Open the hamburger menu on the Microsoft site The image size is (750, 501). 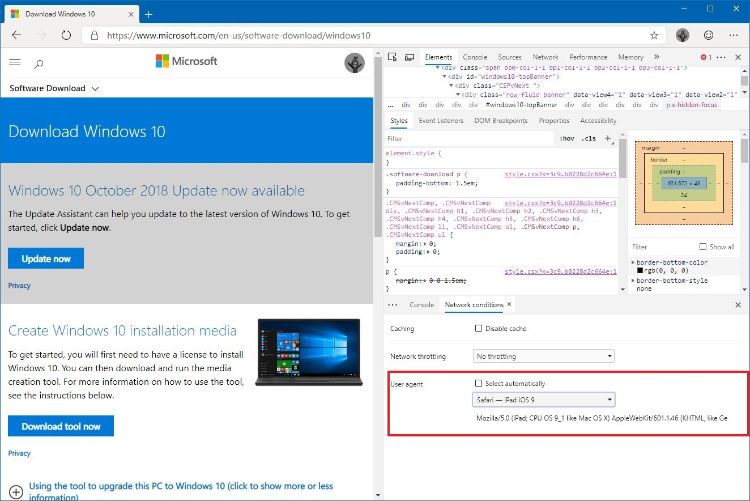[15, 62]
